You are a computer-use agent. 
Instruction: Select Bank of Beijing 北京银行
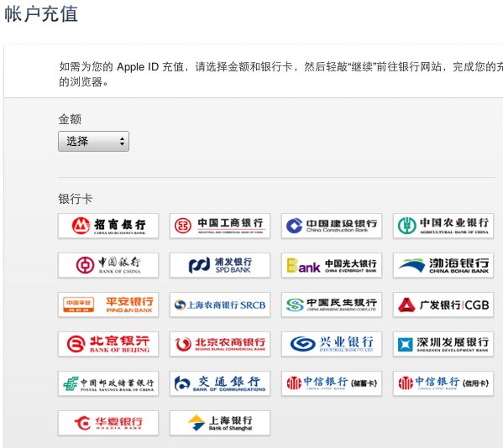[x=108, y=344]
